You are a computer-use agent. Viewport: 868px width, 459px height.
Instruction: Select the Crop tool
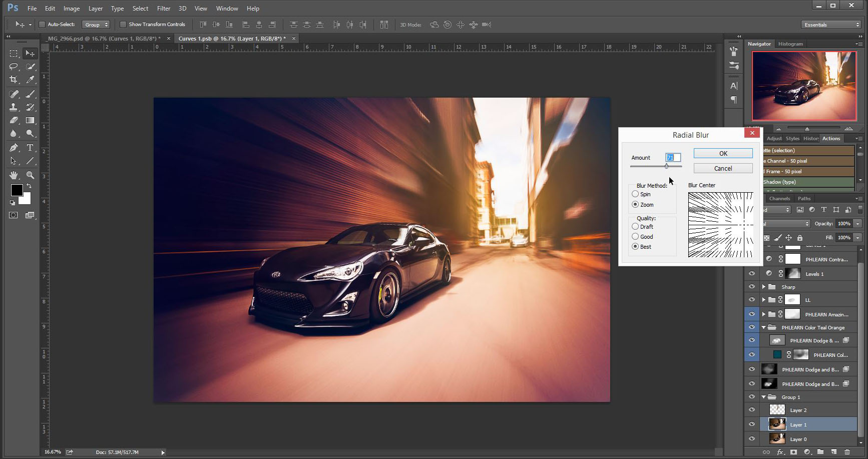click(x=14, y=79)
